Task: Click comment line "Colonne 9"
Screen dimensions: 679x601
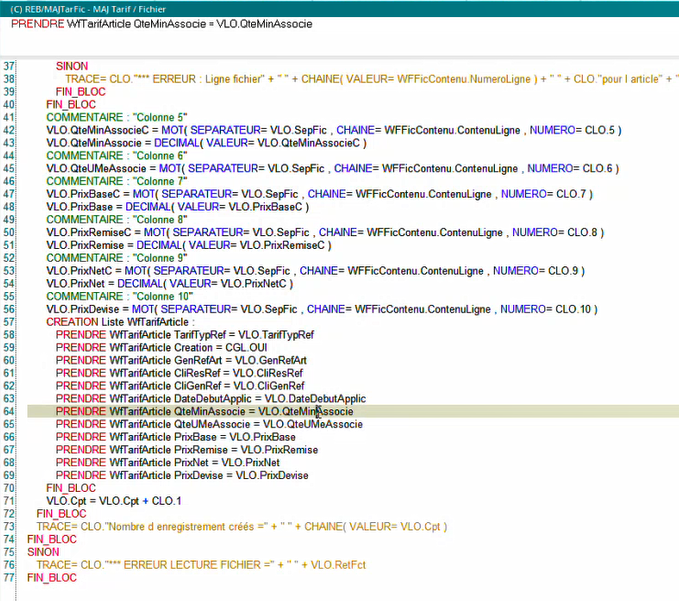Action: pyautogui.click(x=116, y=258)
